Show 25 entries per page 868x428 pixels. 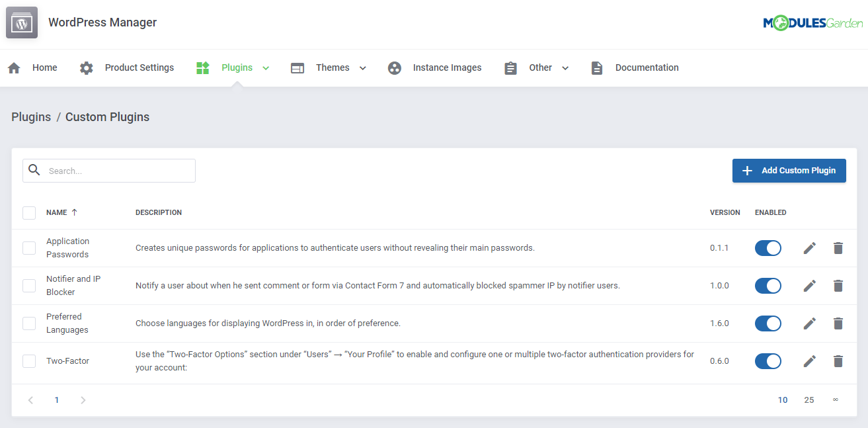tap(809, 400)
